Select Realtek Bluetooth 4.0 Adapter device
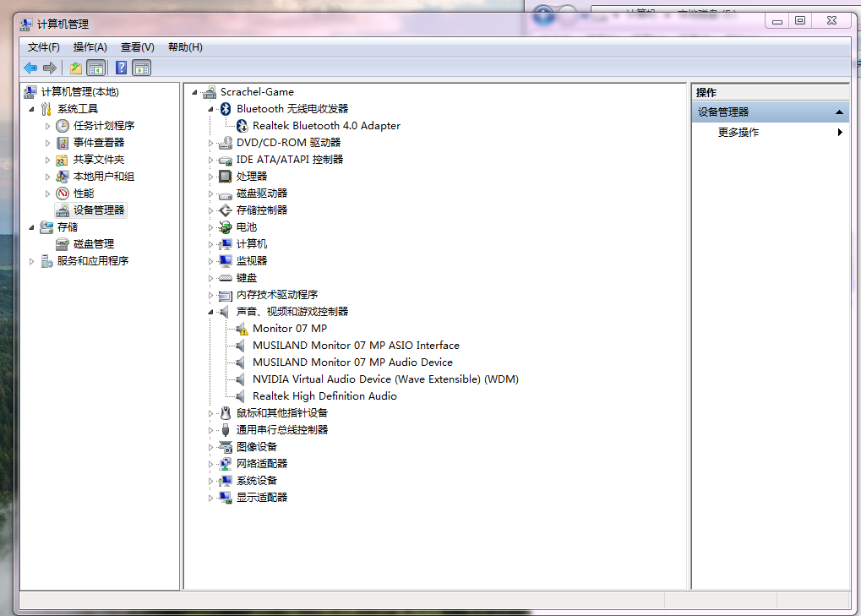Screen dimensions: 861x616 click(325, 126)
